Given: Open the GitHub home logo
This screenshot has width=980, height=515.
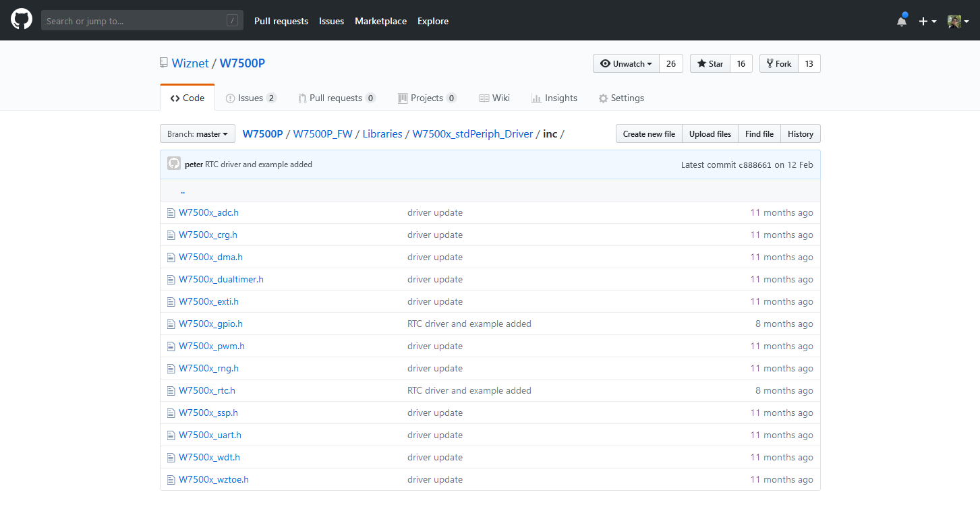Looking at the screenshot, I should 22,20.
